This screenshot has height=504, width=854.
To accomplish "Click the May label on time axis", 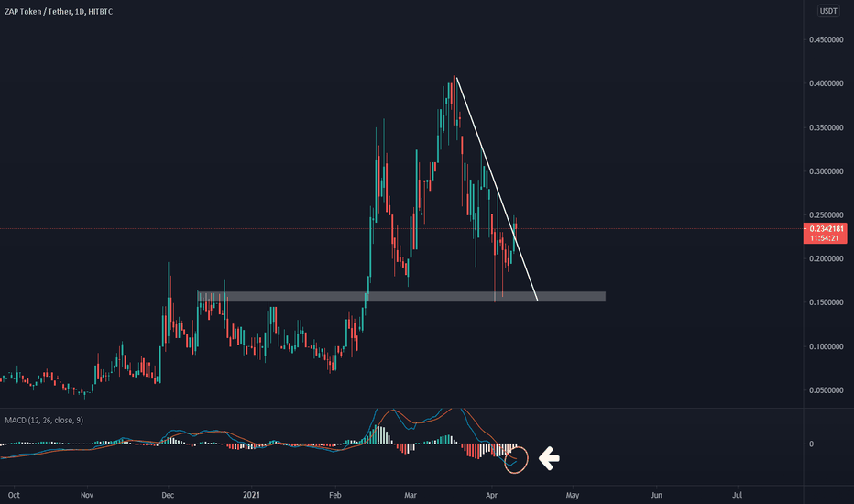I will [x=573, y=495].
